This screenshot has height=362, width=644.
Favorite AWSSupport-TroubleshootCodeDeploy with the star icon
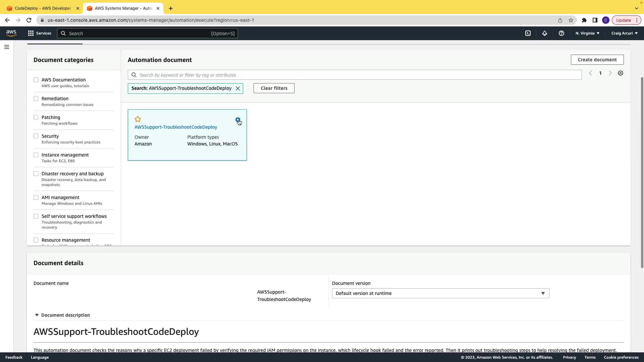pos(138,119)
